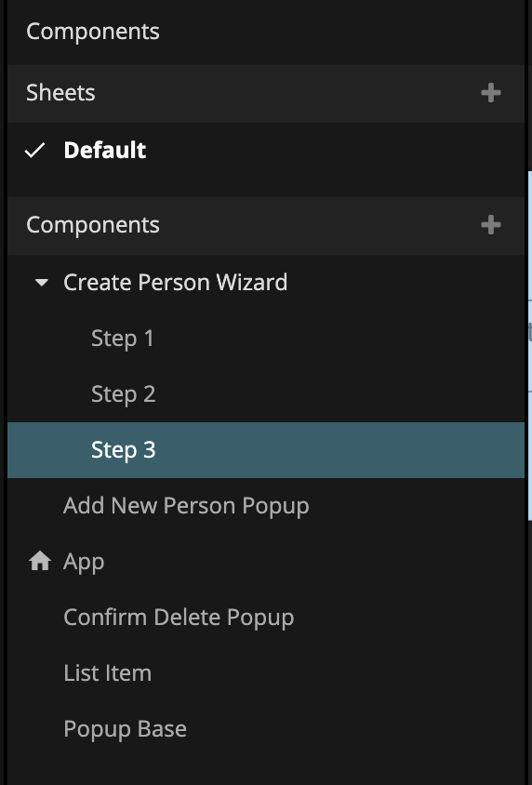532x785 pixels.
Task: Click the light blue canvas edge at right
Action: 529,345
